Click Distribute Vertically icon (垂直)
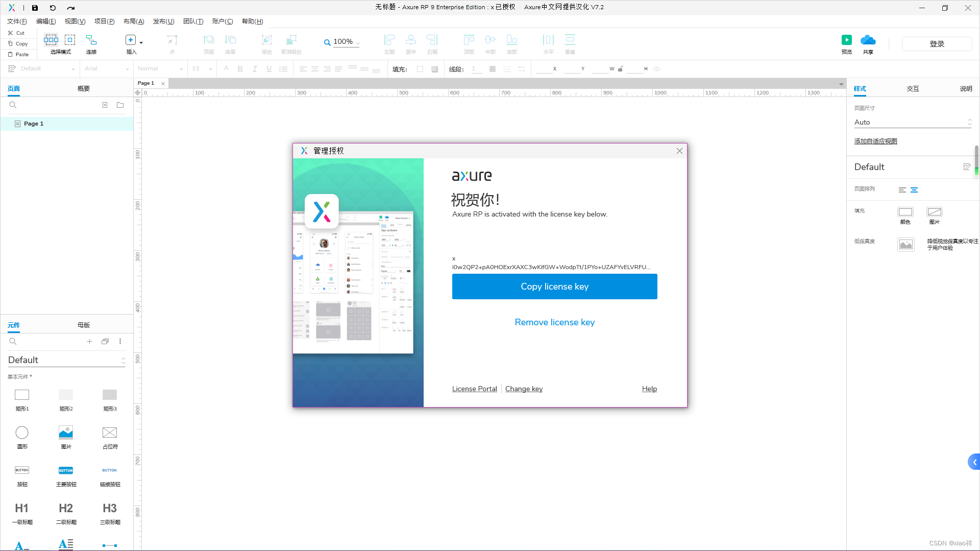The width and height of the screenshot is (980, 551). click(570, 40)
